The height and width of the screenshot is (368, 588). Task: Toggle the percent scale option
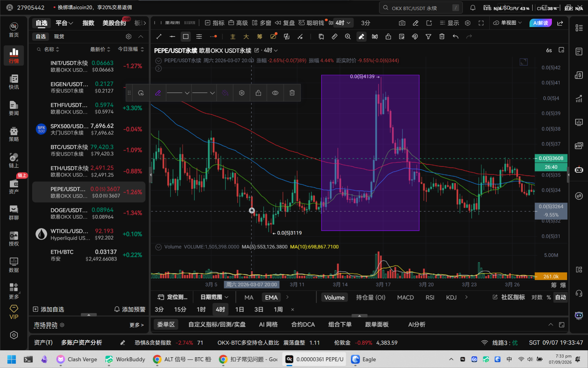(549, 297)
